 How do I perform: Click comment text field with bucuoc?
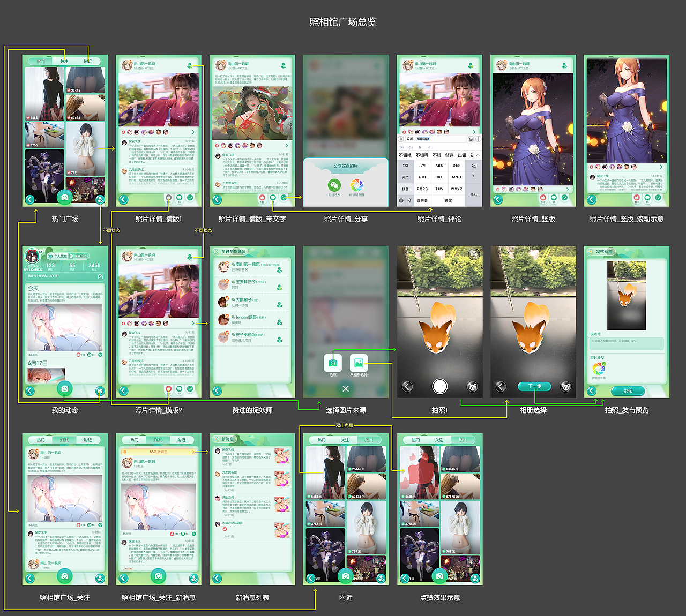436,139
